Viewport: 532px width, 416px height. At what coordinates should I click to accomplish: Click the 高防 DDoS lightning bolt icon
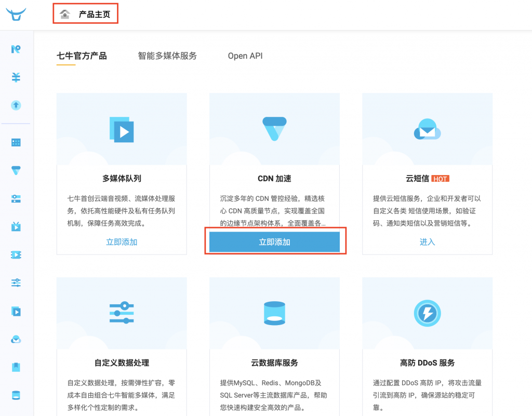pyautogui.click(x=427, y=313)
